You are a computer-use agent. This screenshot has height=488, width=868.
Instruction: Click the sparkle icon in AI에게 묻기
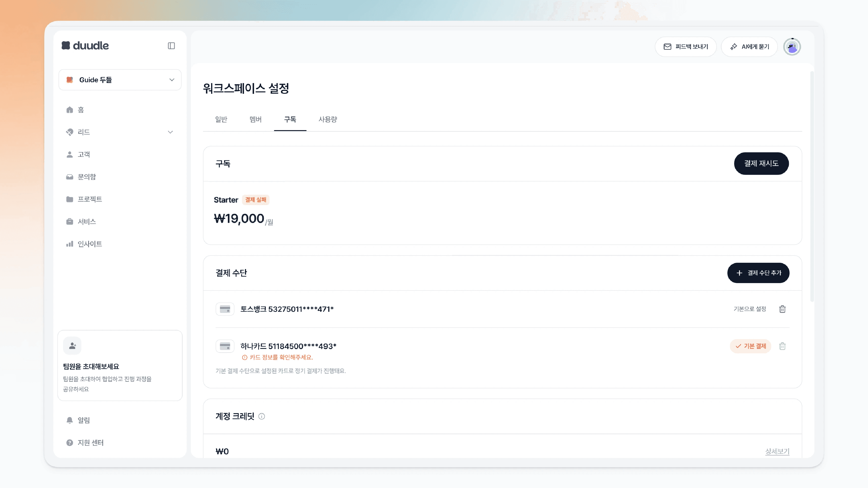[734, 47]
